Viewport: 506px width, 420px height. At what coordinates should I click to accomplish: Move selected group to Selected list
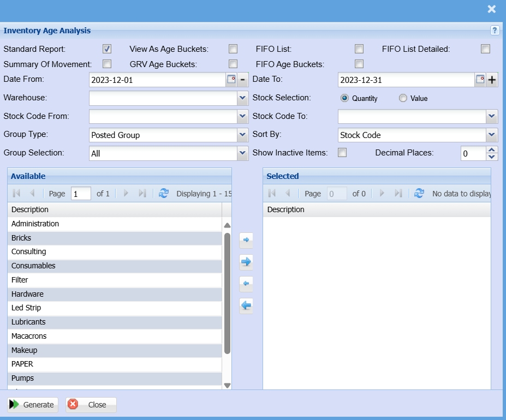246,239
